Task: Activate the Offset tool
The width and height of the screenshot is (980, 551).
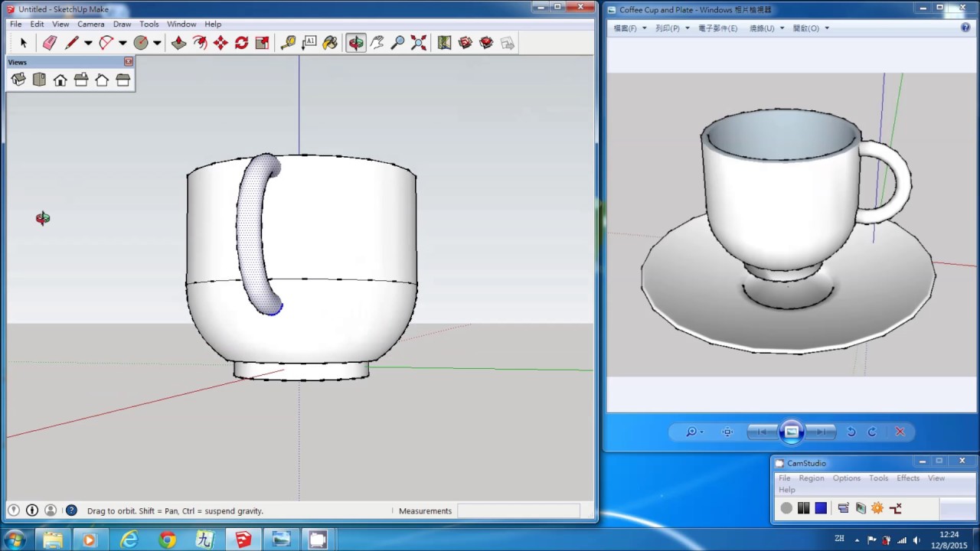Action: click(200, 43)
